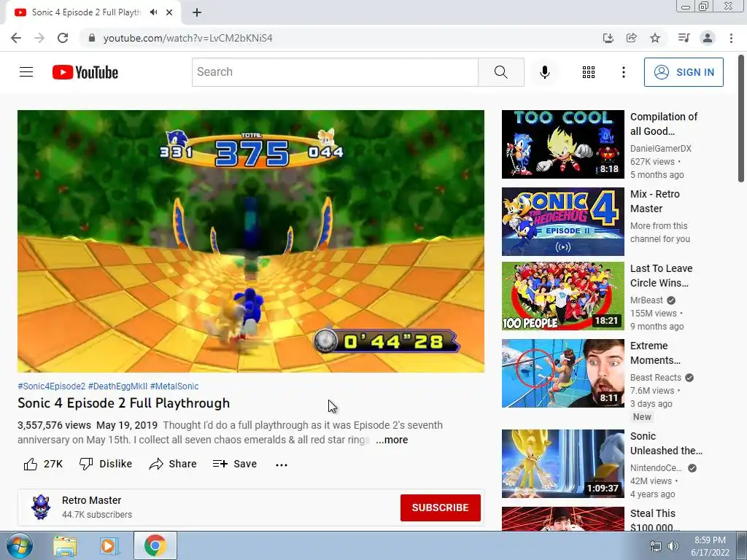The image size is (747, 560).
Task: Open the Mix - Retro Master thumbnail
Action: coord(562,222)
